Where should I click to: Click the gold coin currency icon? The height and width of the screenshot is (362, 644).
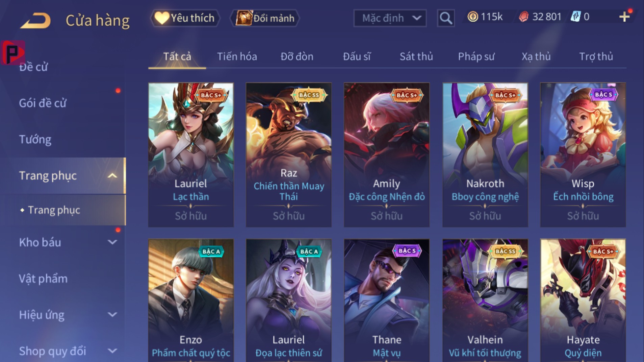pos(473,17)
